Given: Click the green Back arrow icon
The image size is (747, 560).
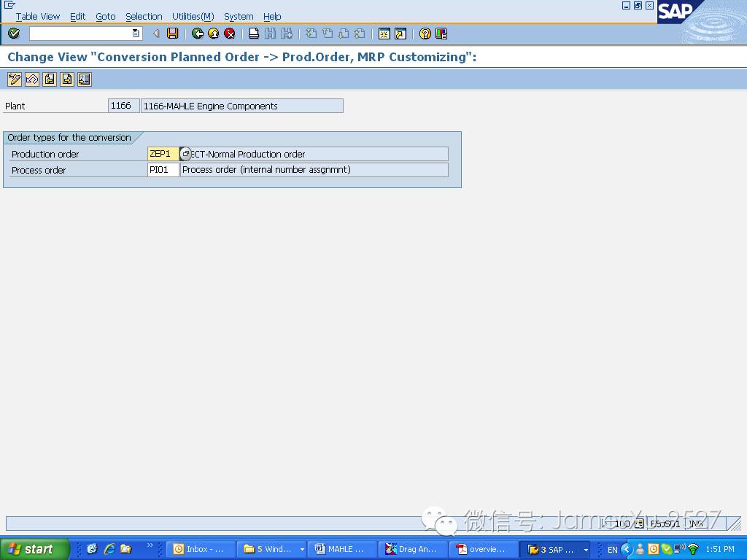Looking at the screenshot, I should (197, 34).
